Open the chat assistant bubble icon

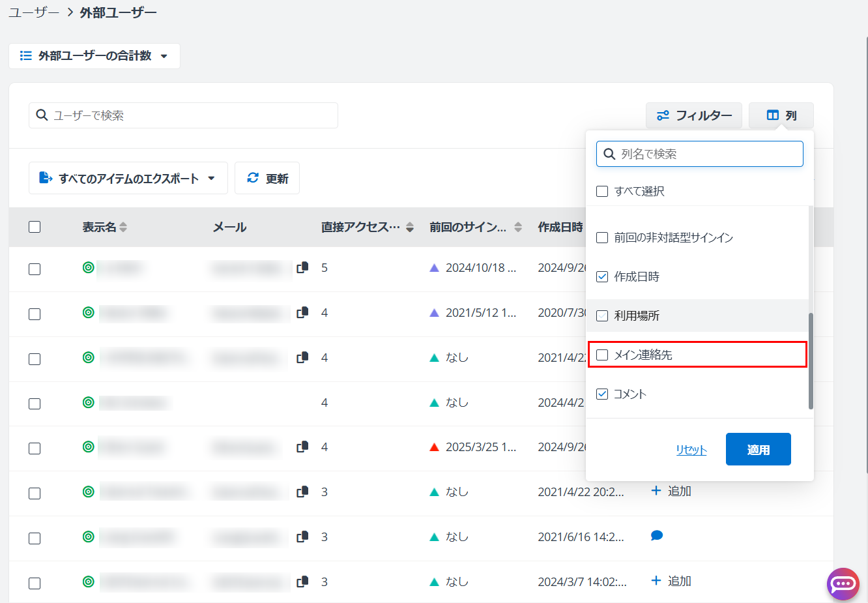pyautogui.click(x=843, y=583)
